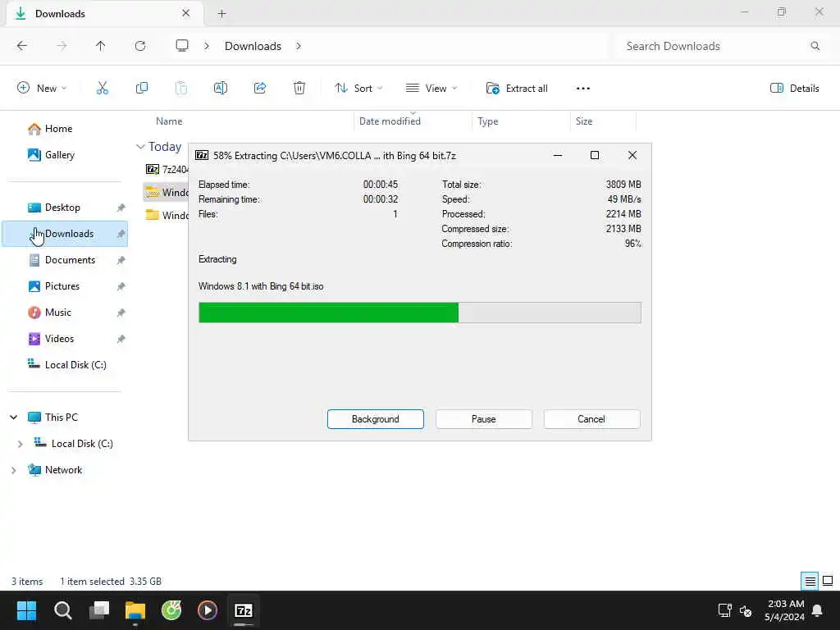Toggle the Details pane
Image resolution: width=840 pixels, height=630 pixels.
794,89
